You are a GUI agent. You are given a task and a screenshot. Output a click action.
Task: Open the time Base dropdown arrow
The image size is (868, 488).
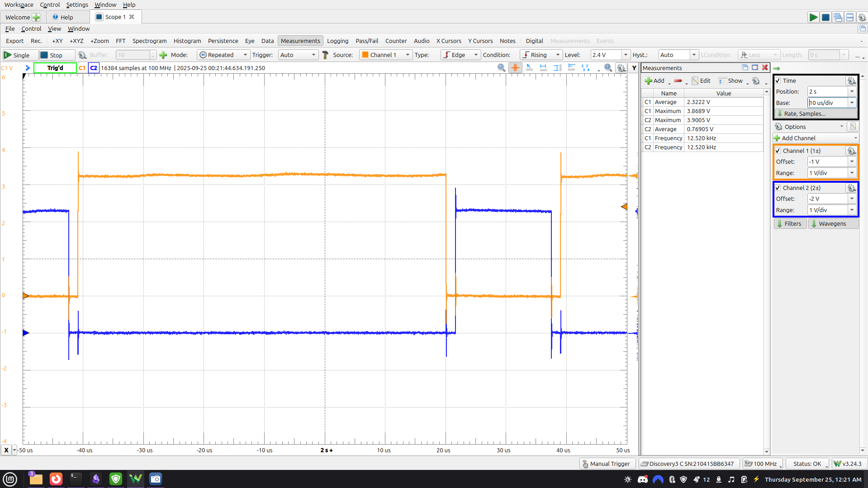852,103
